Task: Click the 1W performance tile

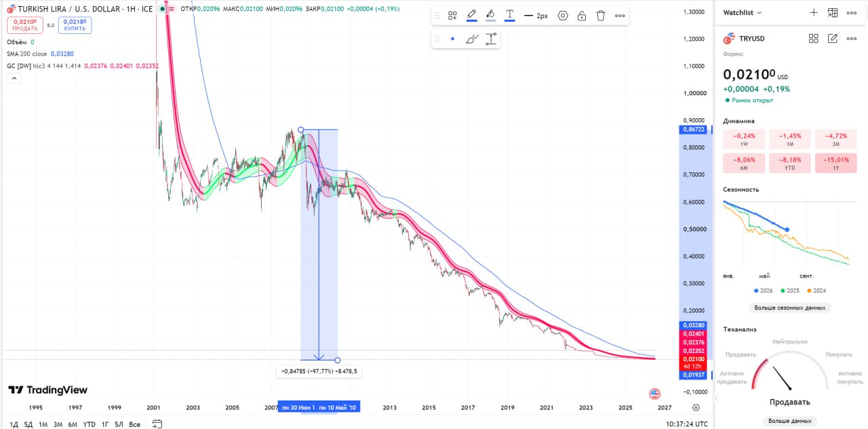Action: click(744, 139)
